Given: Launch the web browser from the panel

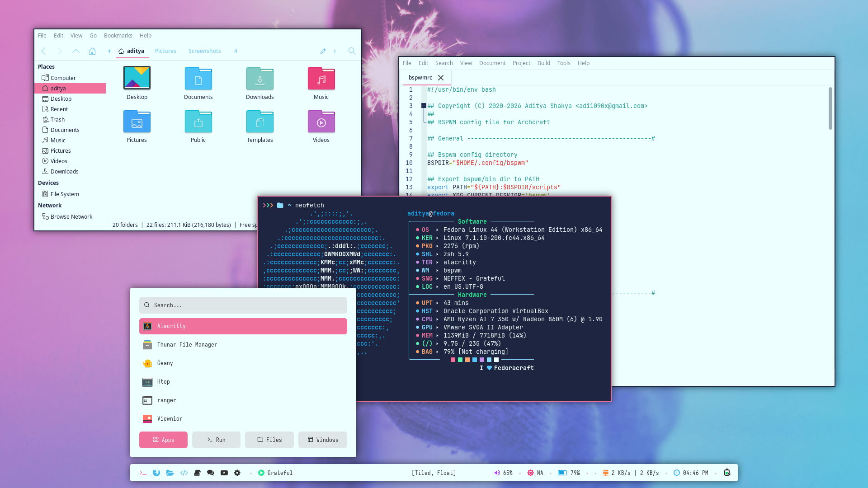Looking at the screenshot, I should [156, 473].
